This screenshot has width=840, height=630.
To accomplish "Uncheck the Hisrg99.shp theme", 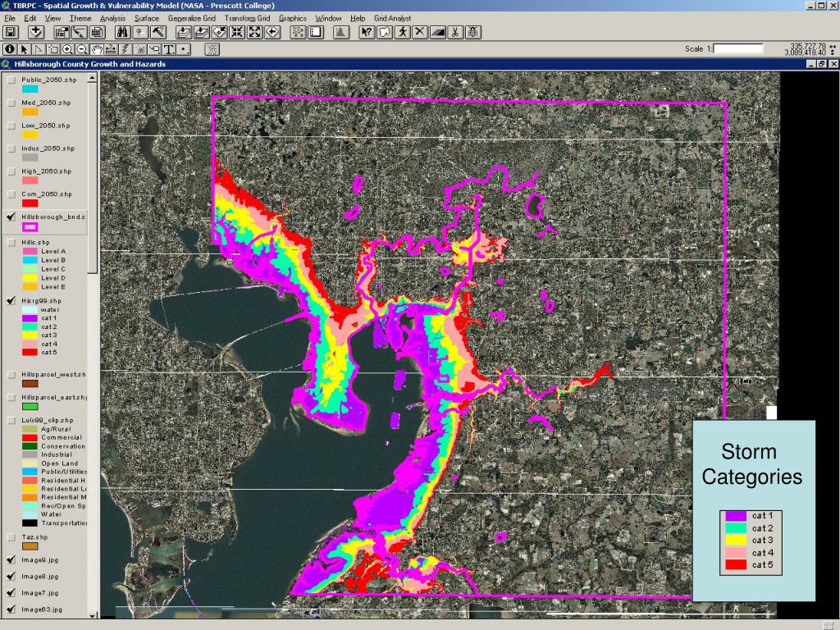I will [x=11, y=301].
